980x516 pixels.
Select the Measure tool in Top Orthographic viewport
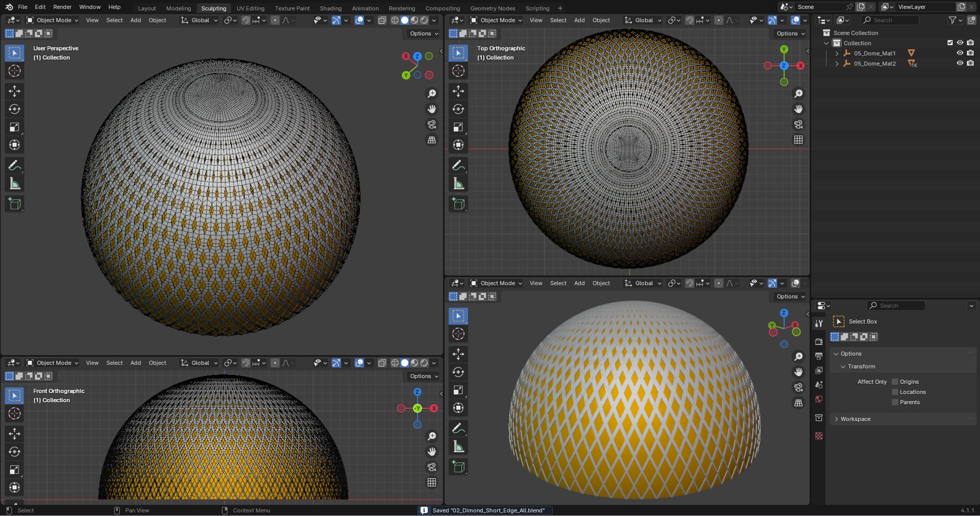458,184
